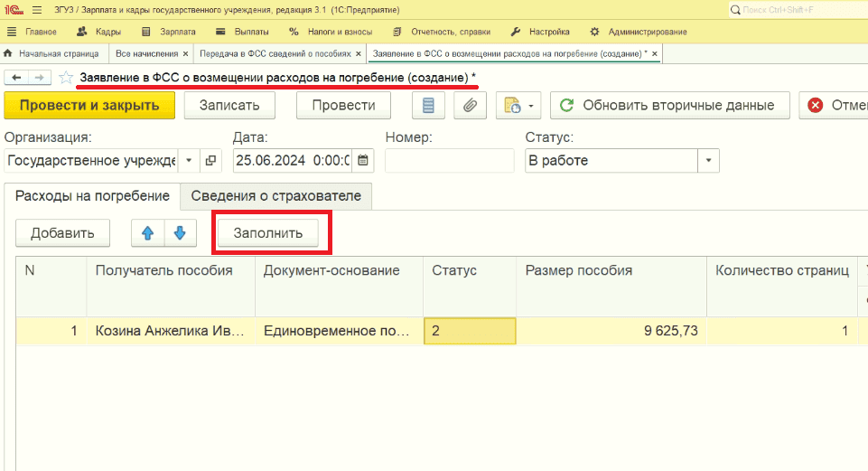This screenshot has width=868, height=471.
Task: Click the status cell with value 2
Action: 470,331
